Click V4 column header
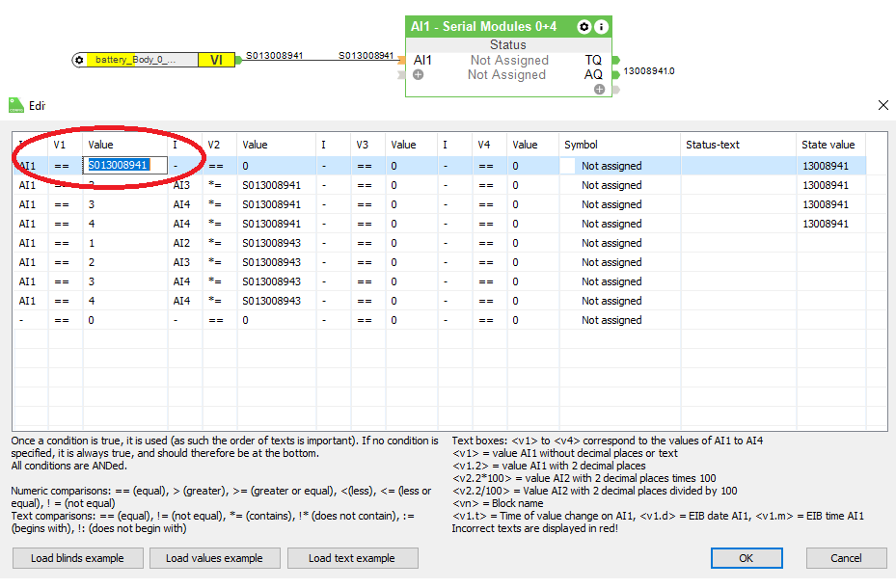This screenshot has width=896, height=588. (484, 145)
